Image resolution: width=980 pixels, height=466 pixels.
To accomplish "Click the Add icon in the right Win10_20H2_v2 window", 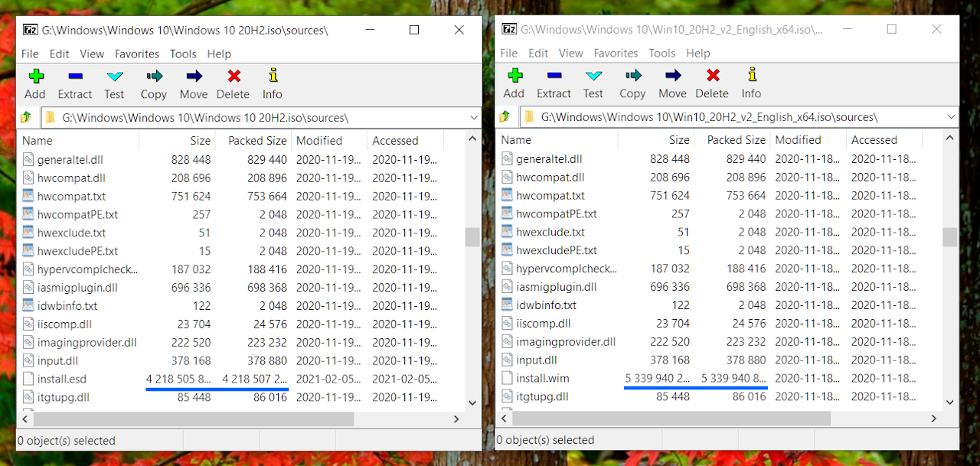I will (x=514, y=75).
